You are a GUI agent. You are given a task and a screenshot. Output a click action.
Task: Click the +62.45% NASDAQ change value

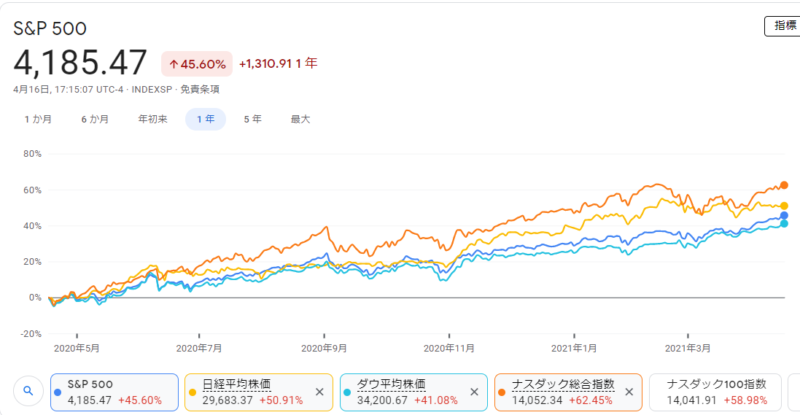[x=591, y=401]
